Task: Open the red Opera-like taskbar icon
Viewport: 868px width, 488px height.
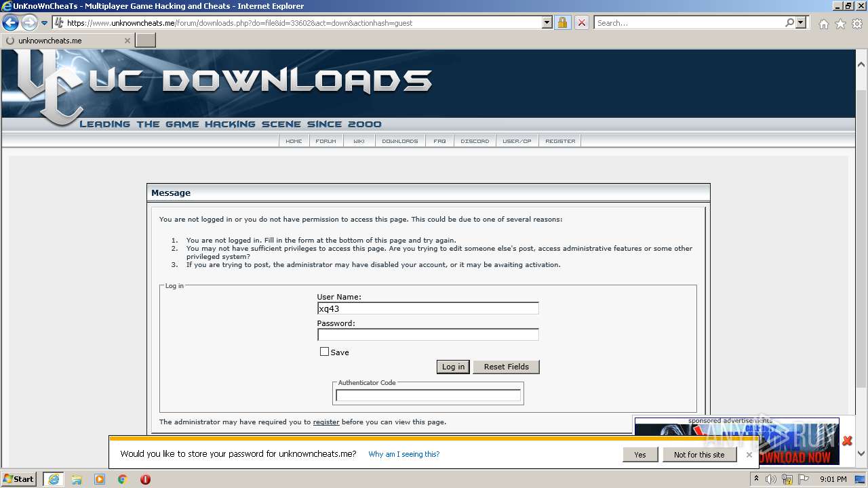Action: (145, 479)
